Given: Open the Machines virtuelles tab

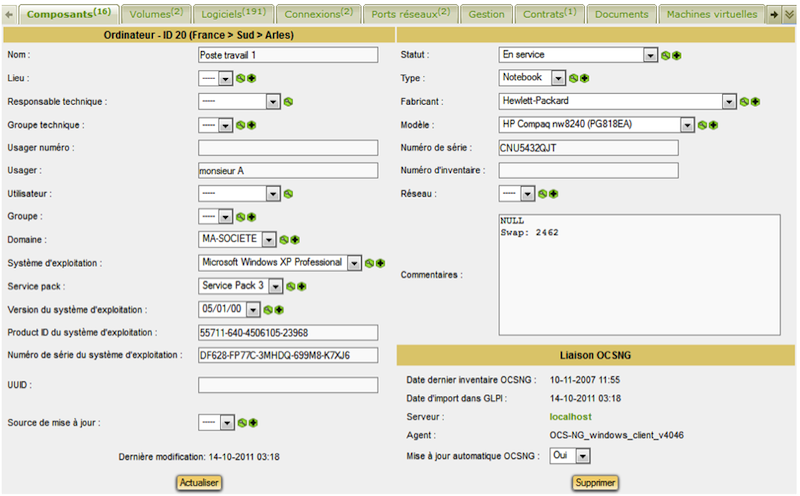Looking at the screenshot, I should pyautogui.click(x=711, y=14).
